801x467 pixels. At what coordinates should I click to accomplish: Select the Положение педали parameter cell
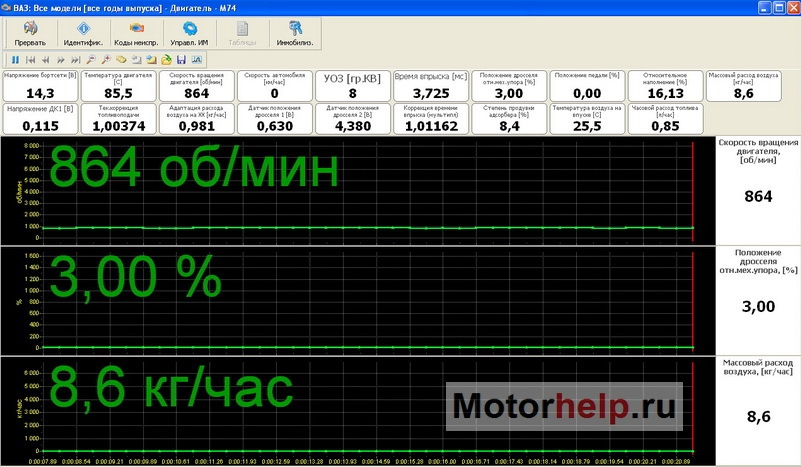point(587,86)
